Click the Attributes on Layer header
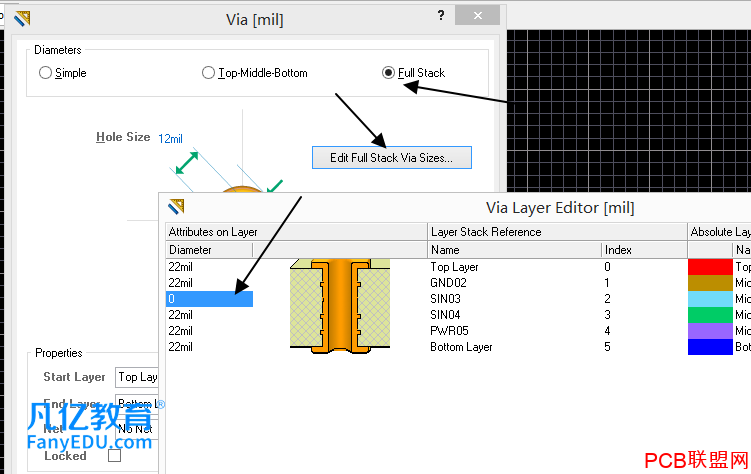The height and width of the screenshot is (474, 751). click(296, 232)
